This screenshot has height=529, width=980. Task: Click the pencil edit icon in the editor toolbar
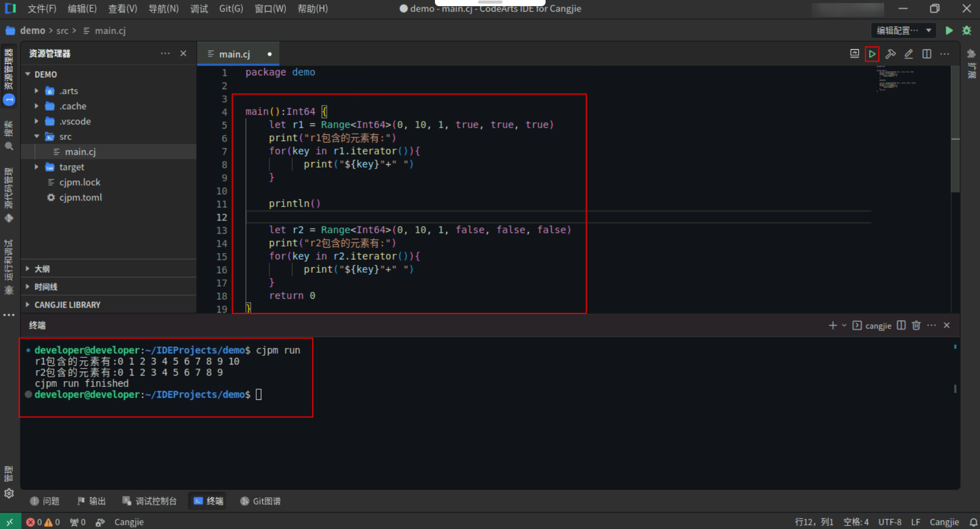point(908,54)
